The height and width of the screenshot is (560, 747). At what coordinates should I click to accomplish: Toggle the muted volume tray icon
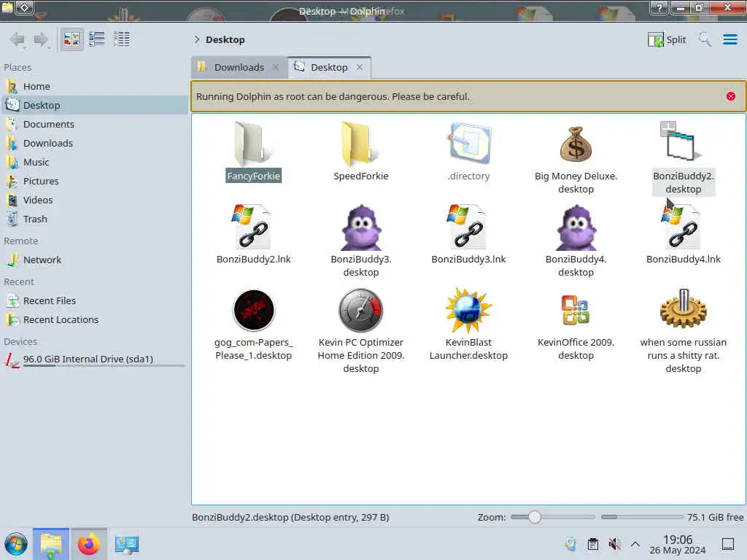[614, 544]
